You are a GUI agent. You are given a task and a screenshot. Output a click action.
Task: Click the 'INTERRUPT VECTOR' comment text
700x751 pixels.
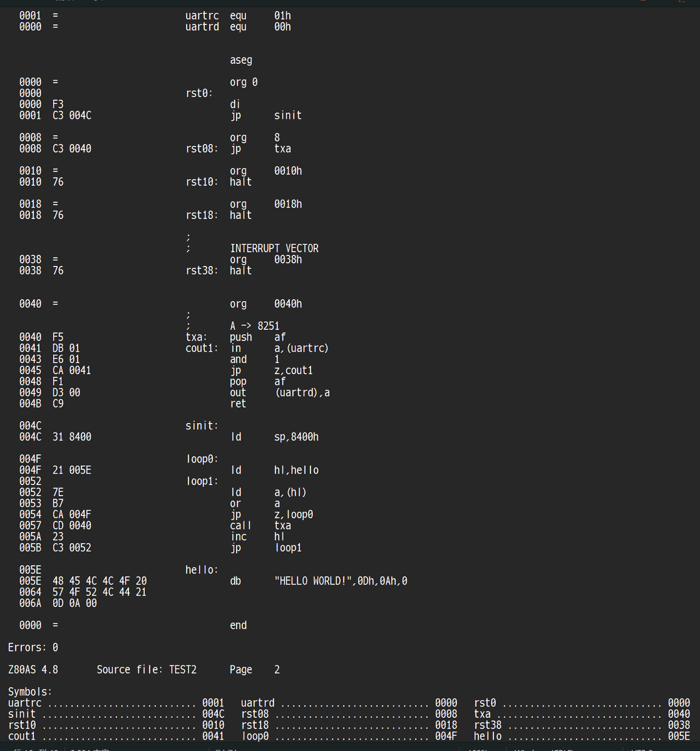[274, 248]
